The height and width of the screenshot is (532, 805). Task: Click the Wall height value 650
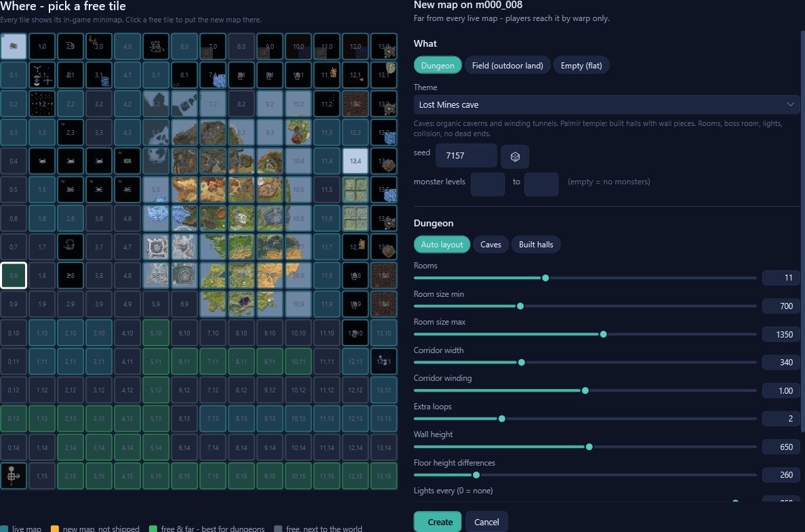(x=781, y=447)
